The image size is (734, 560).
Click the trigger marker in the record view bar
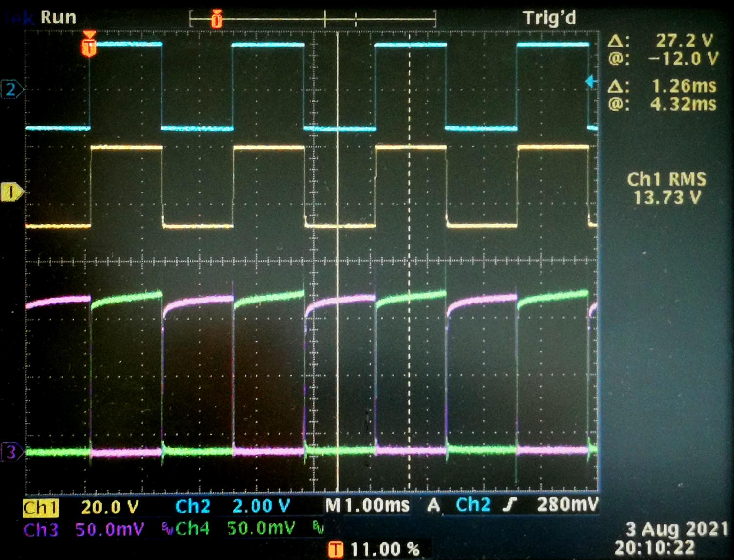coord(217,20)
